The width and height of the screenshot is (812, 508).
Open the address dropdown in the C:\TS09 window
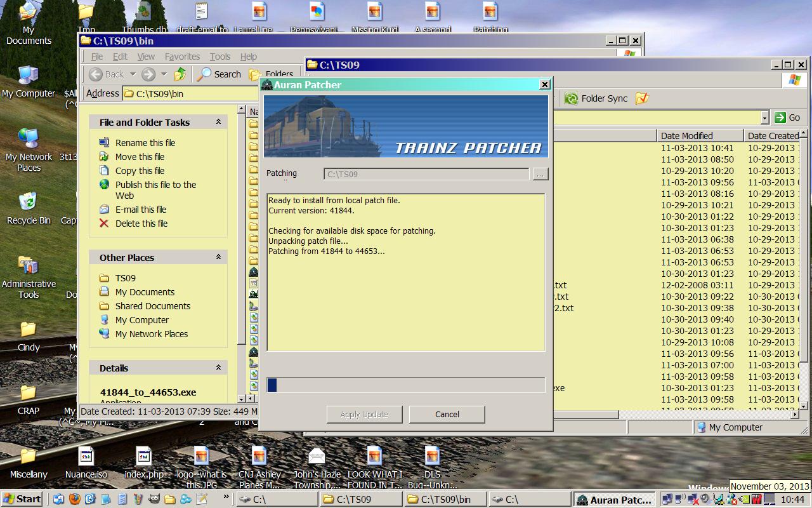click(764, 117)
